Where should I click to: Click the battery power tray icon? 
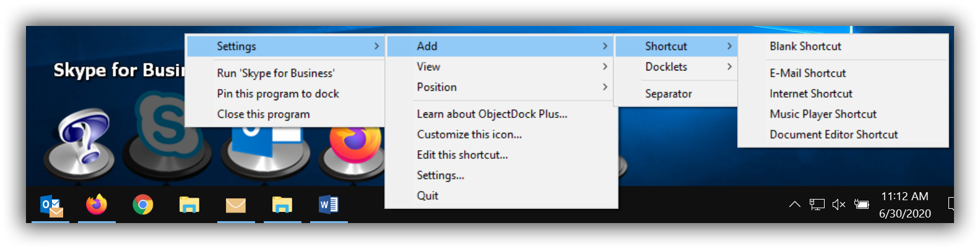[861, 205]
